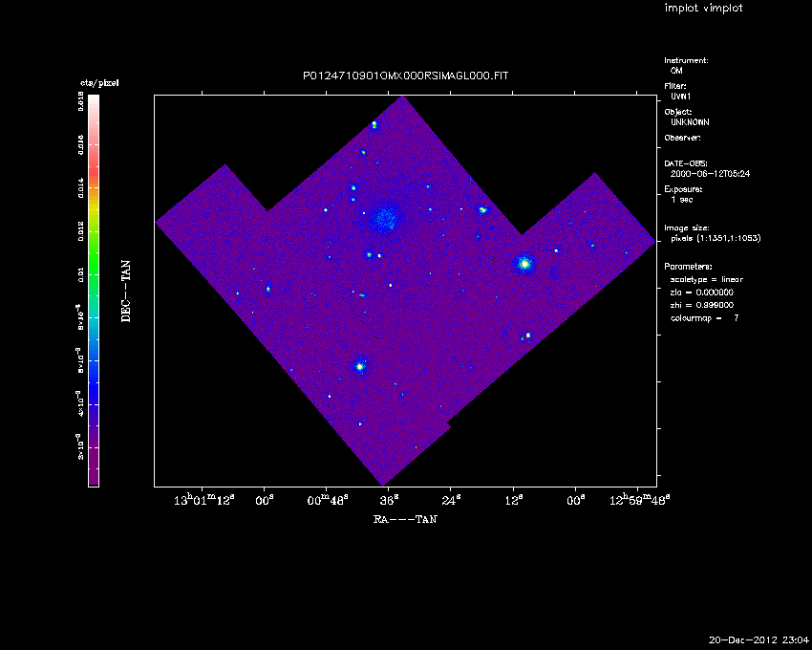This screenshot has height=650, width=812.
Task: Select the exposure value '1 sec'
Action: click(x=682, y=200)
